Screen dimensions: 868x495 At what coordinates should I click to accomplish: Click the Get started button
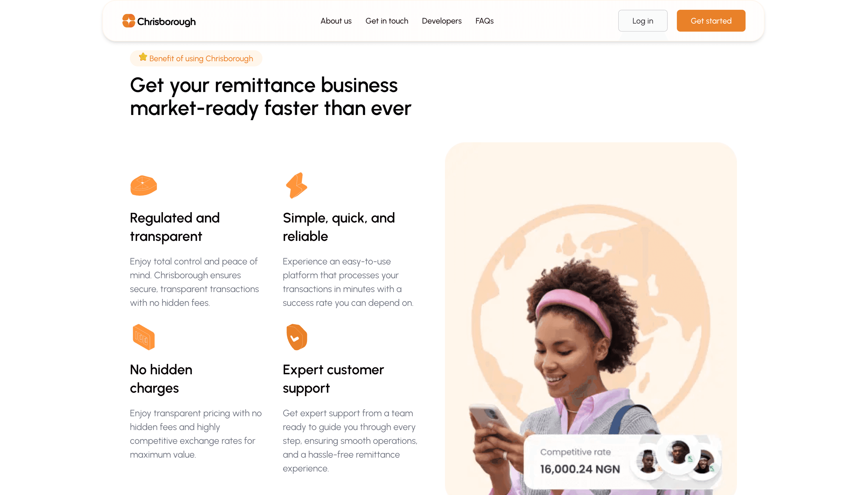click(711, 21)
